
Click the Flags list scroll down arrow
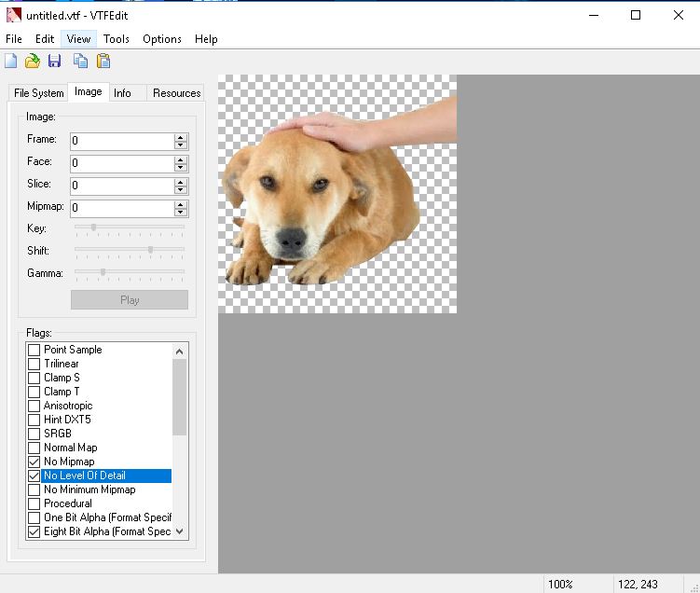click(180, 531)
